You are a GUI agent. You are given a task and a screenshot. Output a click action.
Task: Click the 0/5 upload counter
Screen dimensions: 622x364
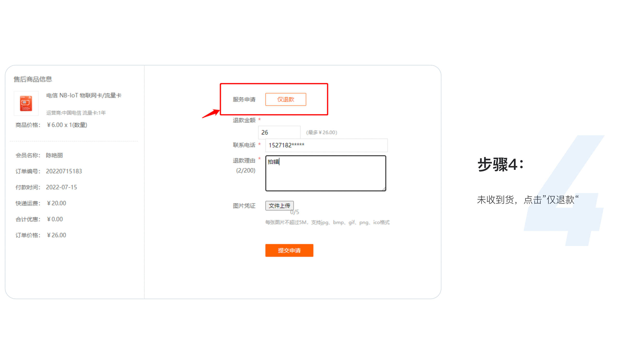295,212
